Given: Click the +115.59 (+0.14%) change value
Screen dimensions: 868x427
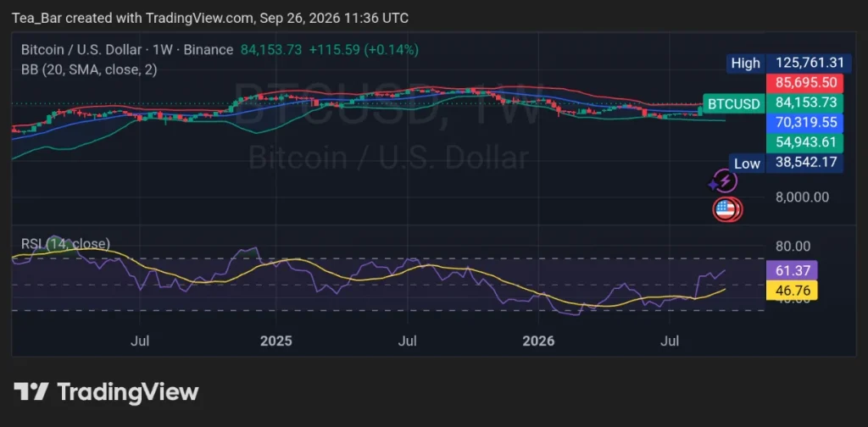Looking at the screenshot, I should coord(364,50).
